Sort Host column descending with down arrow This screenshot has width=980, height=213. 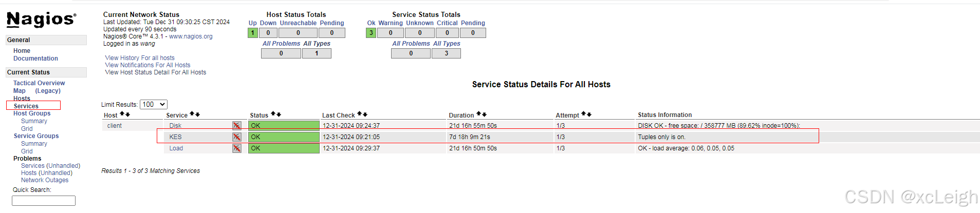pos(127,114)
